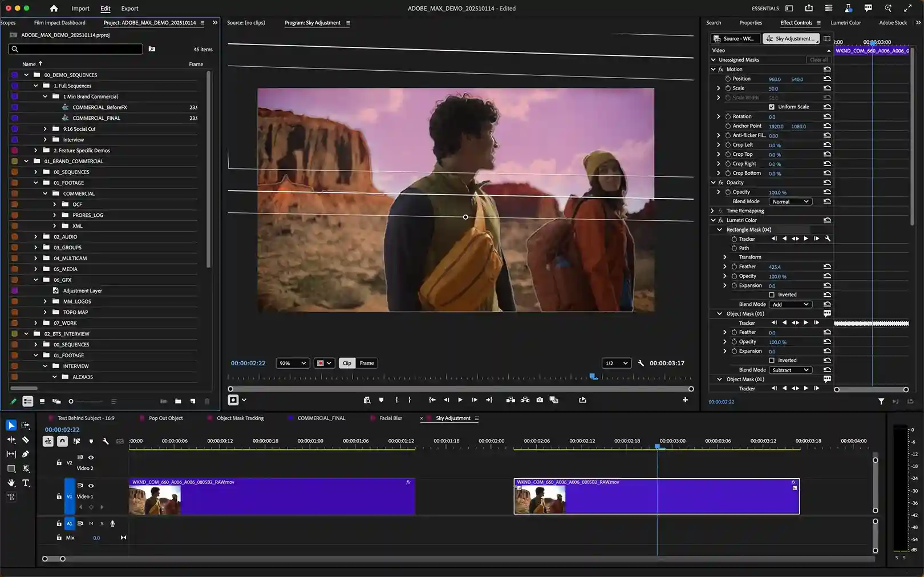Image resolution: width=924 pixels, height=577 pixels.
Task: Open the Blend Mode dropdown set to Normal
Action: (x=791, y=201)
